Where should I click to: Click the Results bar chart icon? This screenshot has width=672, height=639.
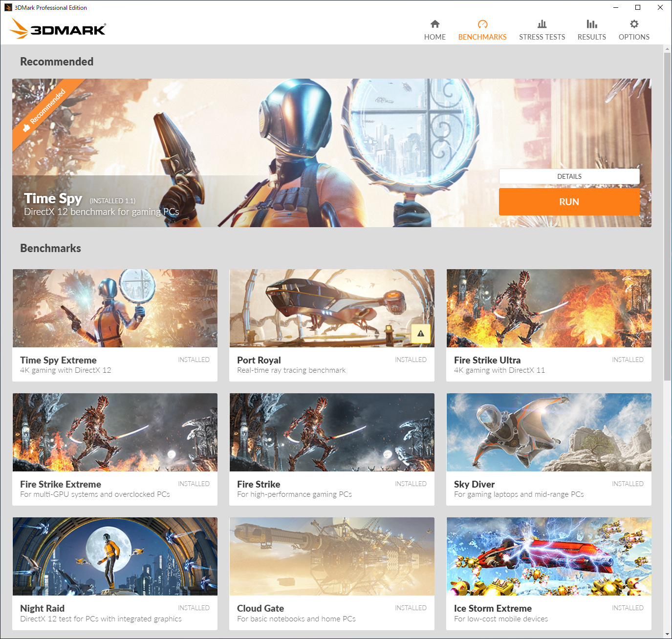[x=592, y=24]
